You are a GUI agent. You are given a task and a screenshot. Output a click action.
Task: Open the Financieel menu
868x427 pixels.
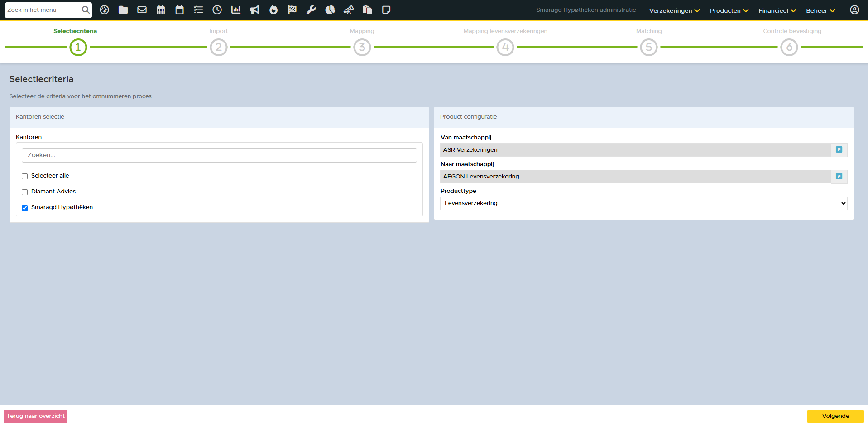(x=777, y=10)
